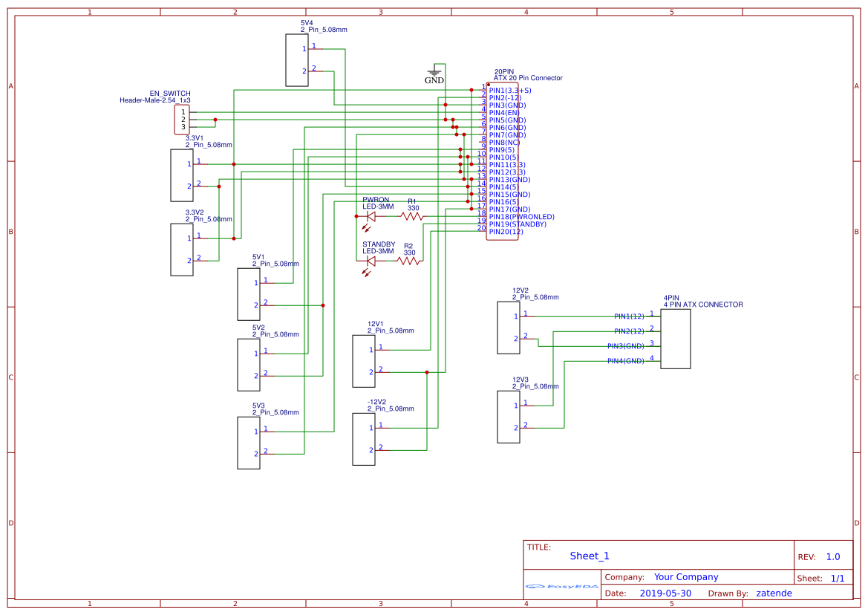Click the REV 1.0 field
Image resolution: width=868 pixels, height=615 pixels.
833,556
